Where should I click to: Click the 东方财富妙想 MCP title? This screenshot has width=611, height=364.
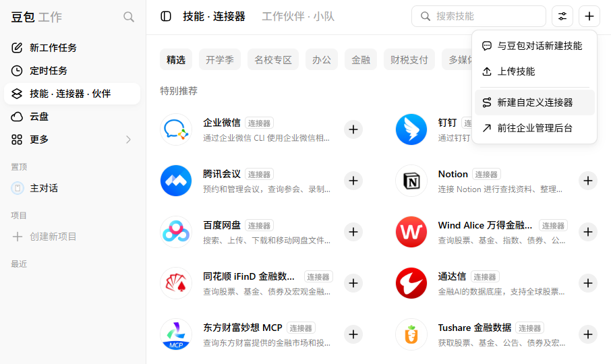click(x=243, y=328)
